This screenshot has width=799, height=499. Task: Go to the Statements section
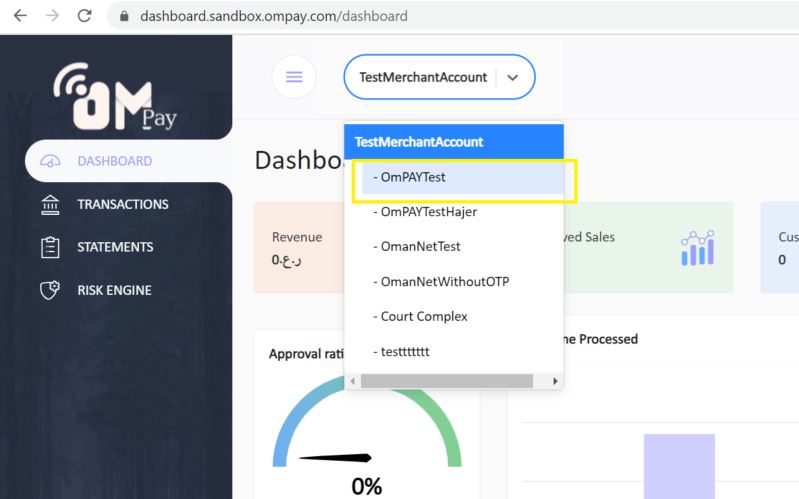(x=115, y=247)
